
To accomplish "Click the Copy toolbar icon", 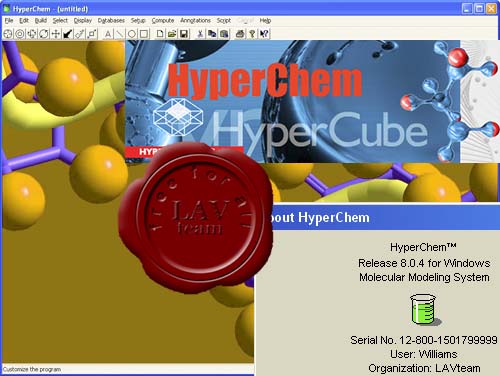I will click(x=212, y=34).
